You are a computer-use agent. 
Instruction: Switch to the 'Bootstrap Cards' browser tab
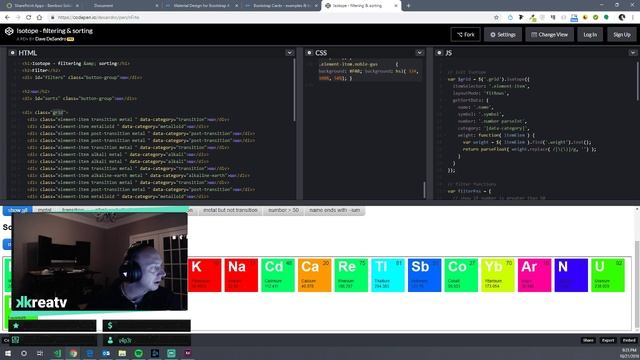pyautogui.click(x=281, y=6)
